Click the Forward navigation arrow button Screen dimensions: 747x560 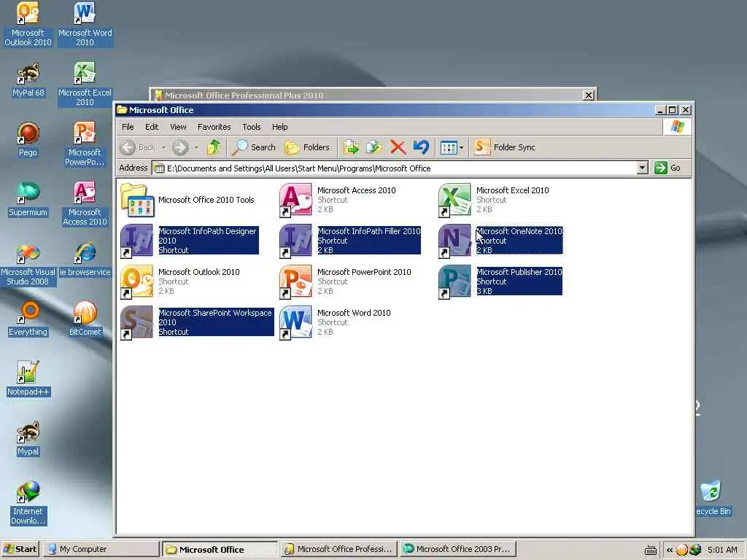tap(180, 147)
